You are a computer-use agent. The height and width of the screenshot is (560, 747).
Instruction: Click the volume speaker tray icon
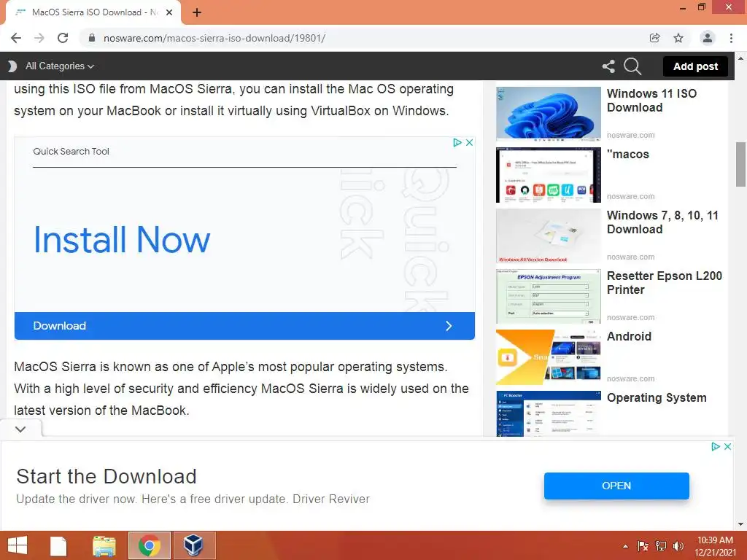click(678, 546)
